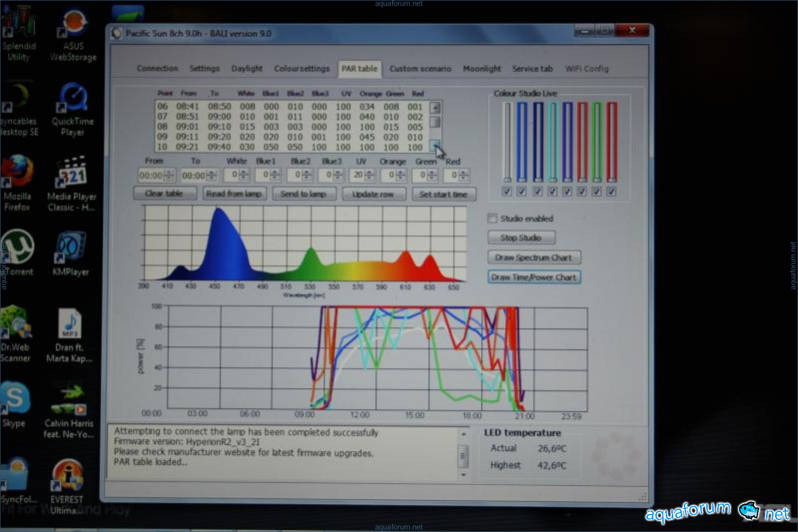Launch Skype from the desktop
This screenshot has width=798, height=532.
(14, 398)
